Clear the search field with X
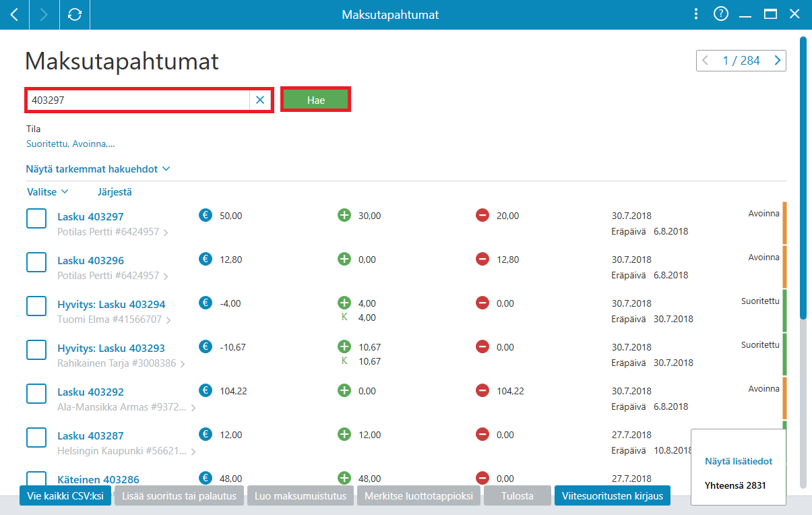 260,100
